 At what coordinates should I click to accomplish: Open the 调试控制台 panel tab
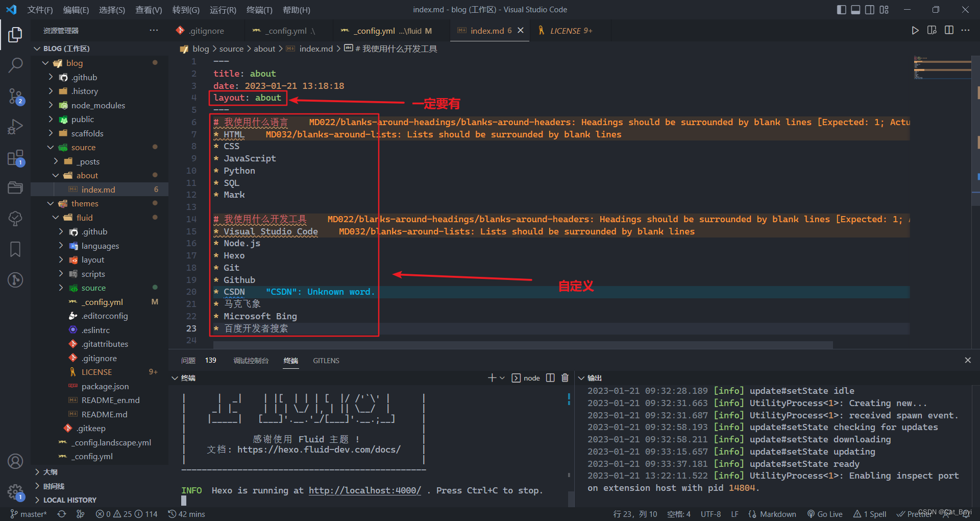251,360
